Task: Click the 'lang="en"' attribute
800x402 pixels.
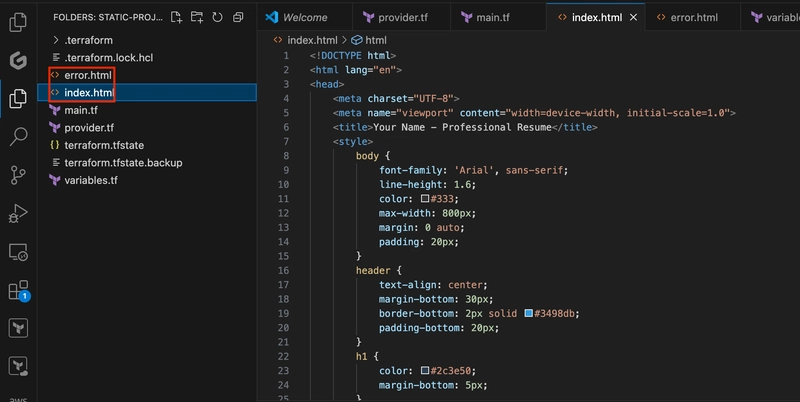Action: [370, 69]
